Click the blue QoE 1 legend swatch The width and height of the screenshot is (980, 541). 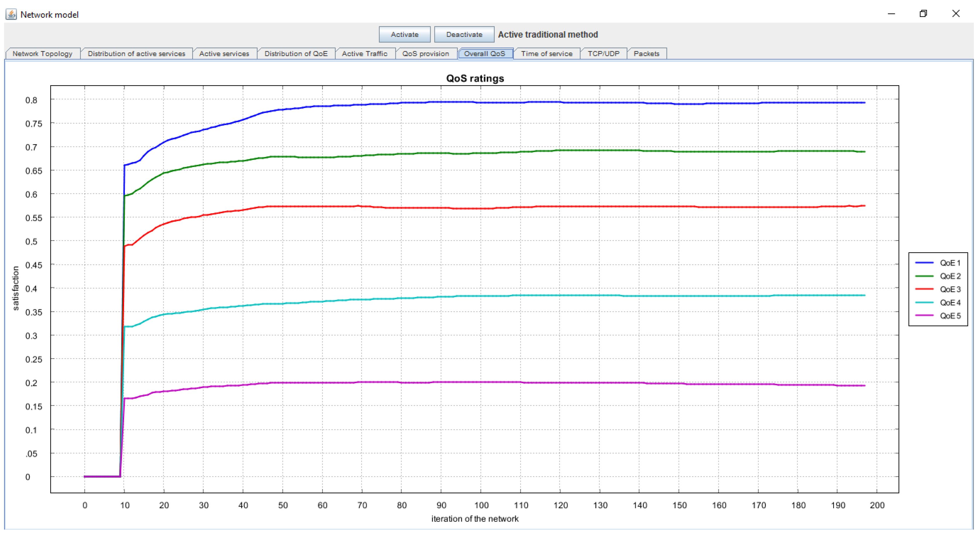click(924, 263)
